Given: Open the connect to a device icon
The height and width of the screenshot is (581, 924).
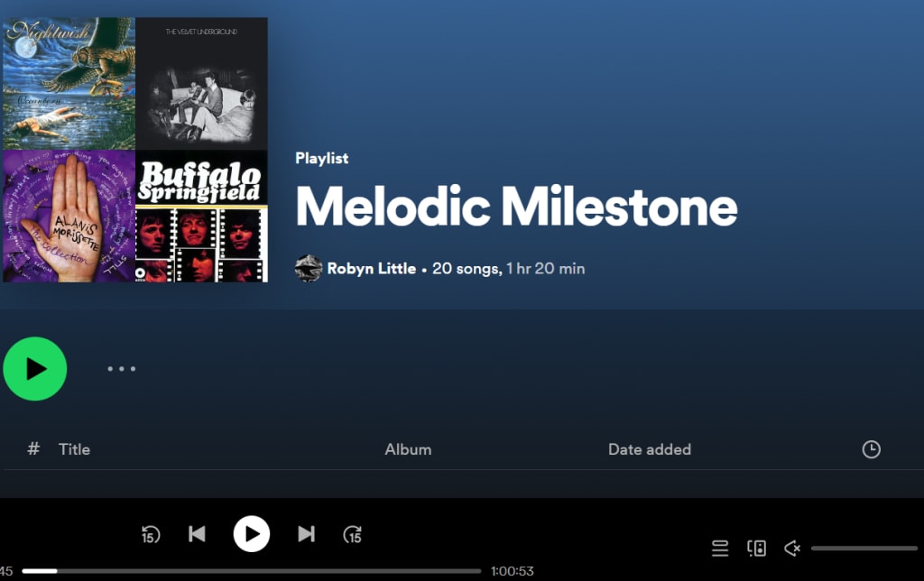Looking at the screenshot, I should point(757,548).
